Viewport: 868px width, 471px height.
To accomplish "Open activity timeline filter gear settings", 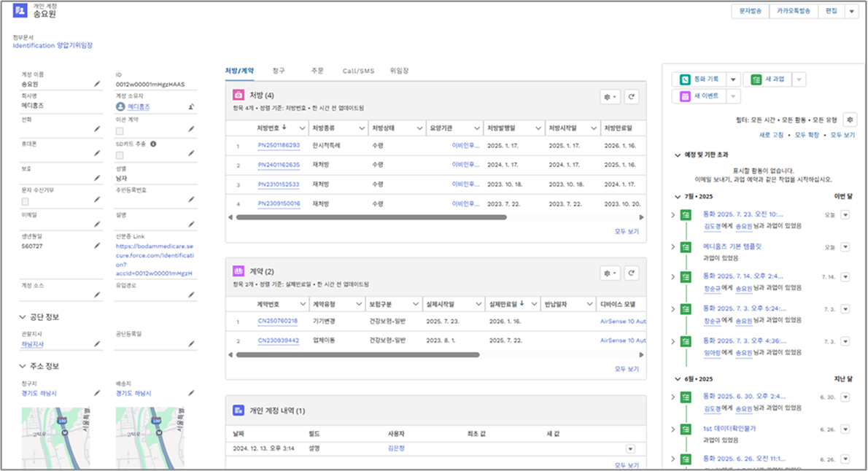I will point(850,120).
